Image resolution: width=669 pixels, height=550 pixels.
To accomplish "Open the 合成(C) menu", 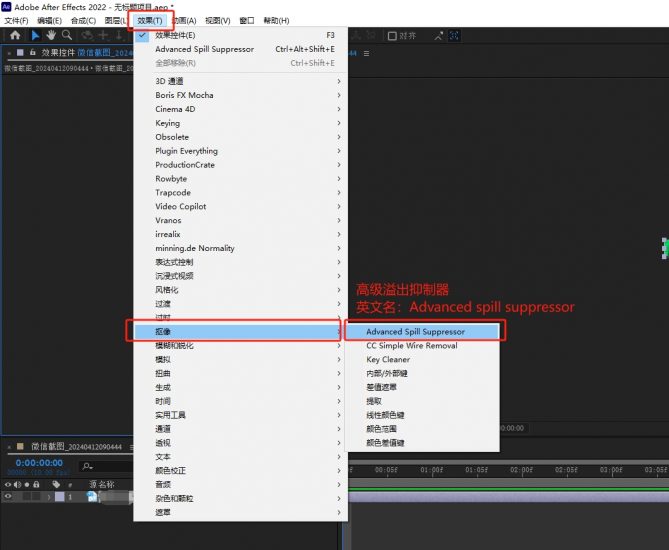I will (83, 20).
